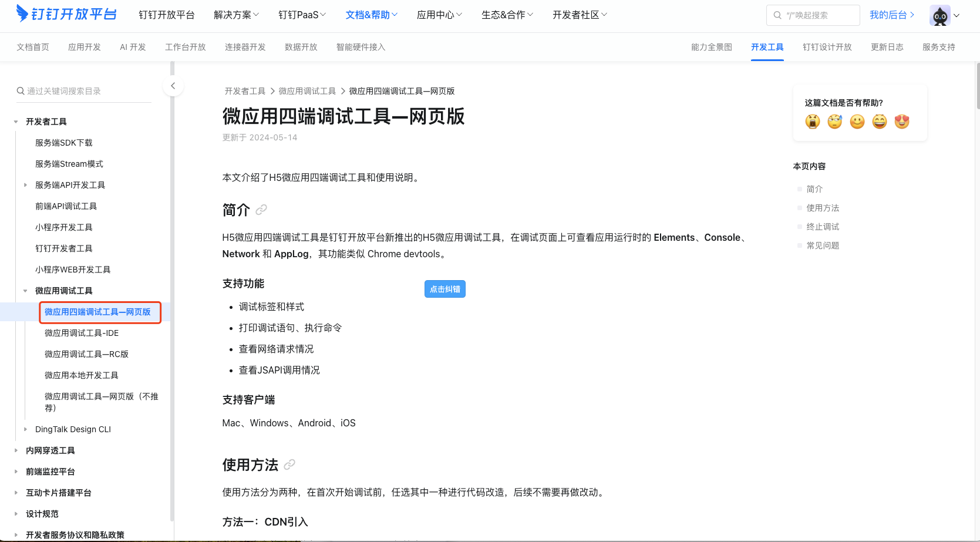The image size is (980, 542).
Task: Click the user avatar icon
Action: [939, 15]
